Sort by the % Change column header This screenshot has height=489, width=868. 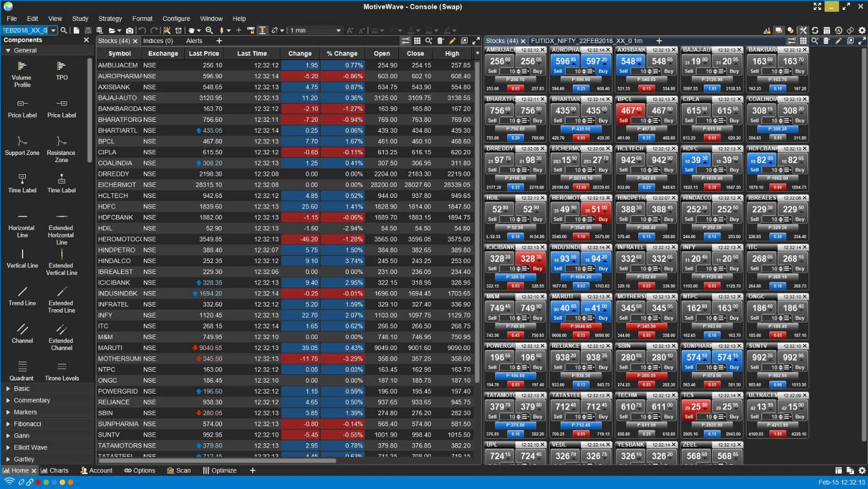tap(341, 53)
